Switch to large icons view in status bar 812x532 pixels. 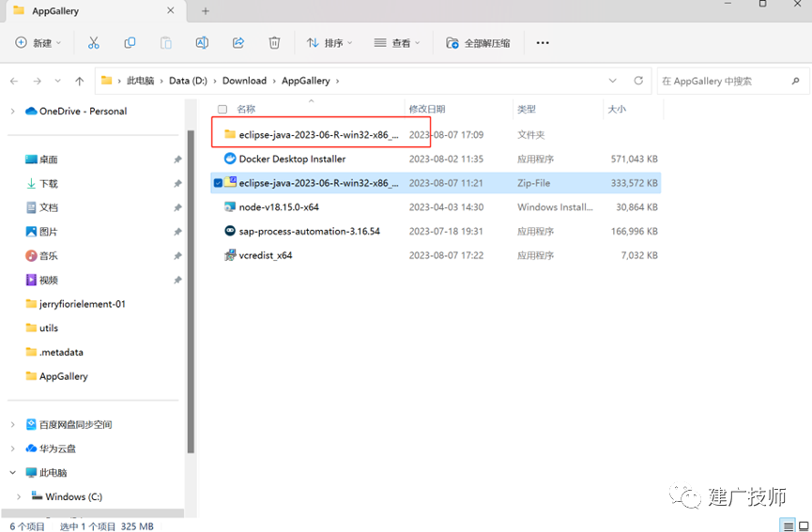(x=804, y=525)
